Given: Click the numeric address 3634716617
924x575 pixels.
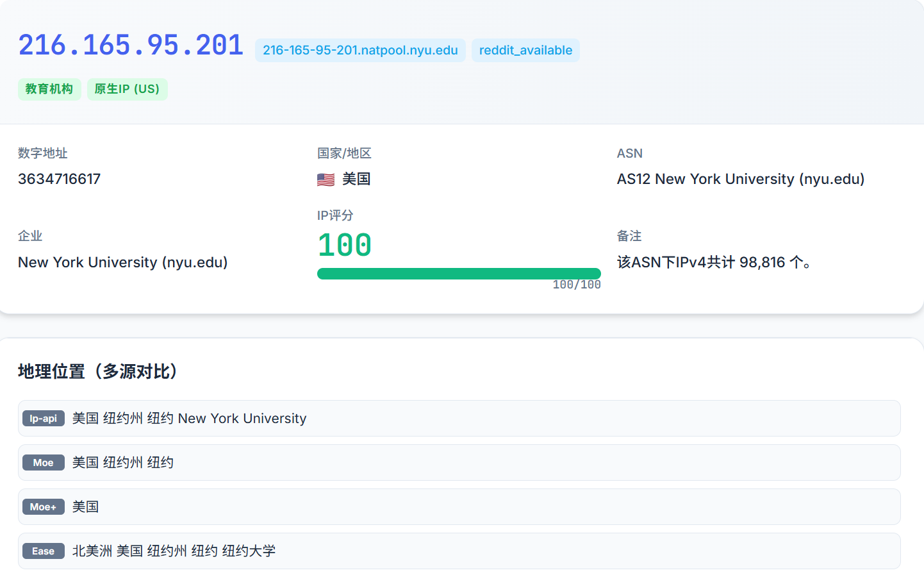Looking at the screenshot, I should [x=60, y=179].
